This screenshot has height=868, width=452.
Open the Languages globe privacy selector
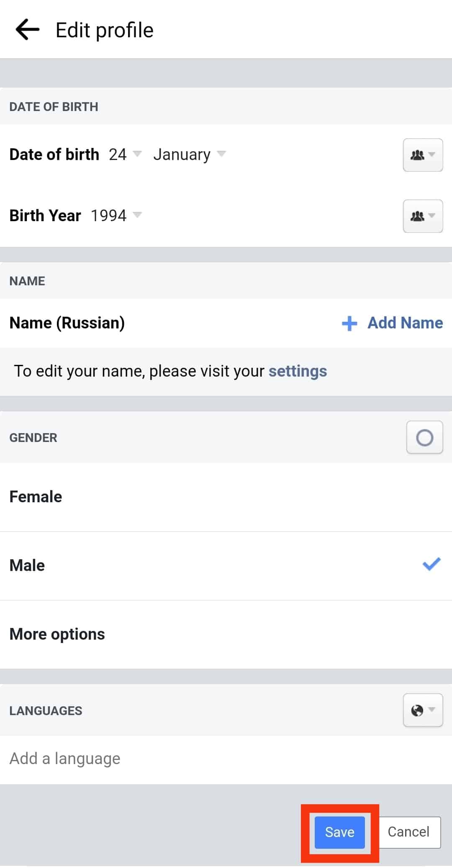click(x=423, y=710)
